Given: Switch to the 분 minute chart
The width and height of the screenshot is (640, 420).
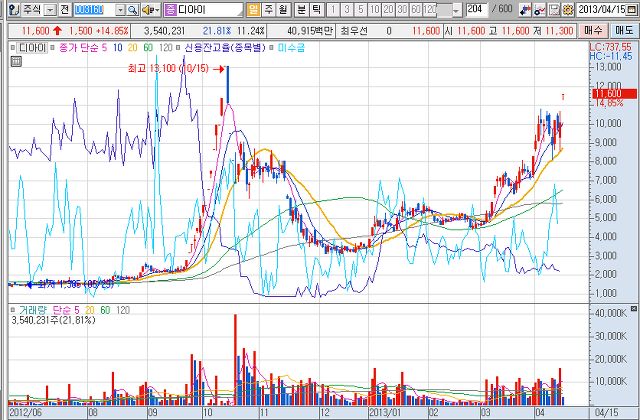Looking at the screenshot, I should pos(301,10).
